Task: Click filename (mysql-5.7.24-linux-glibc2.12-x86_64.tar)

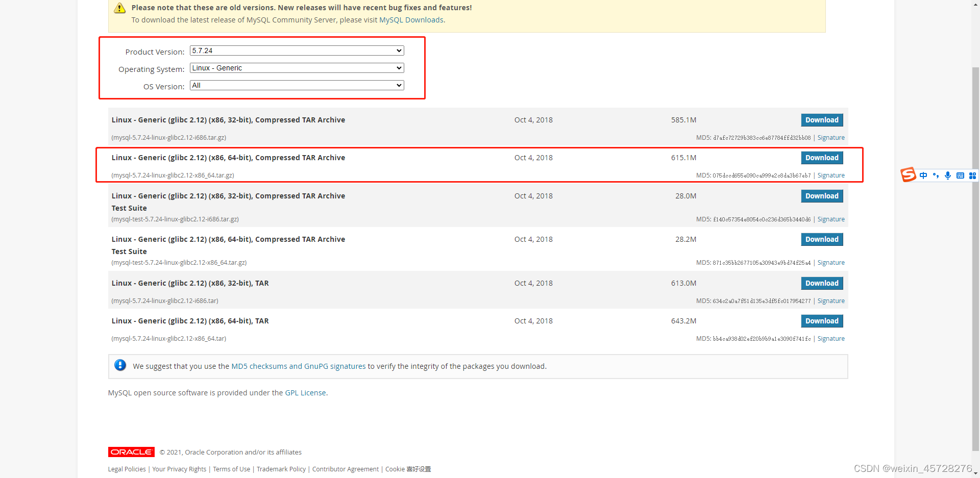Action: [169, 339]
